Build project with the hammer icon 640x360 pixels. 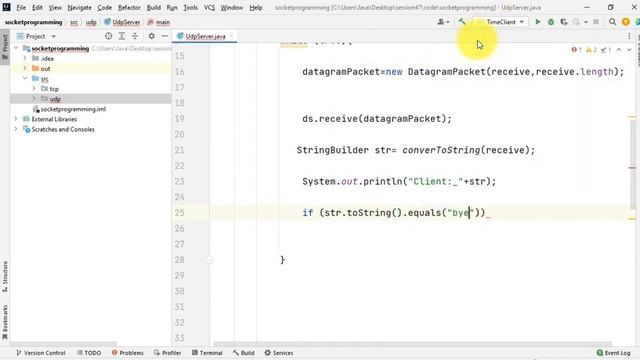click(x=462, y=22)
